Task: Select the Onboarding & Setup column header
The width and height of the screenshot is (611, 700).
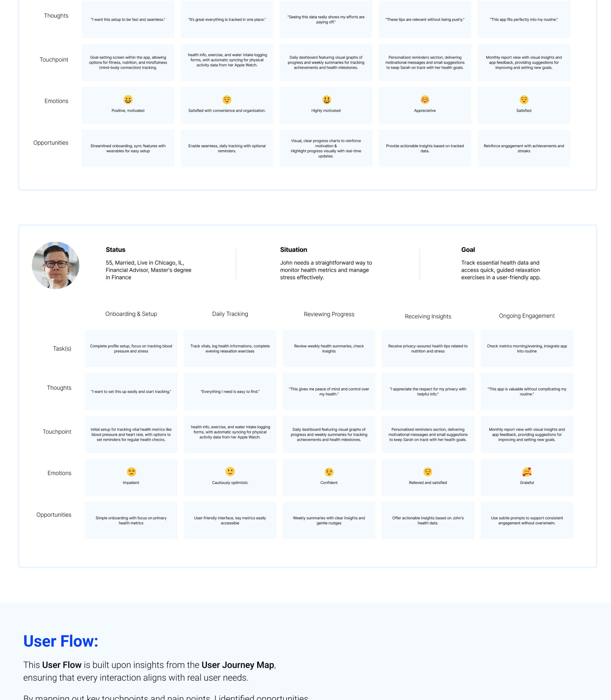Action: point(131,314)
